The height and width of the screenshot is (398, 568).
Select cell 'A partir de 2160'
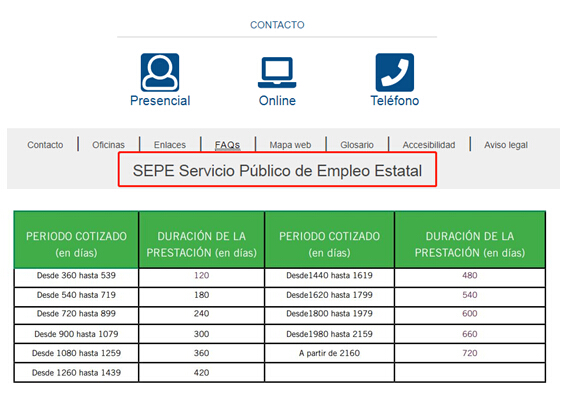pos(329,353)
